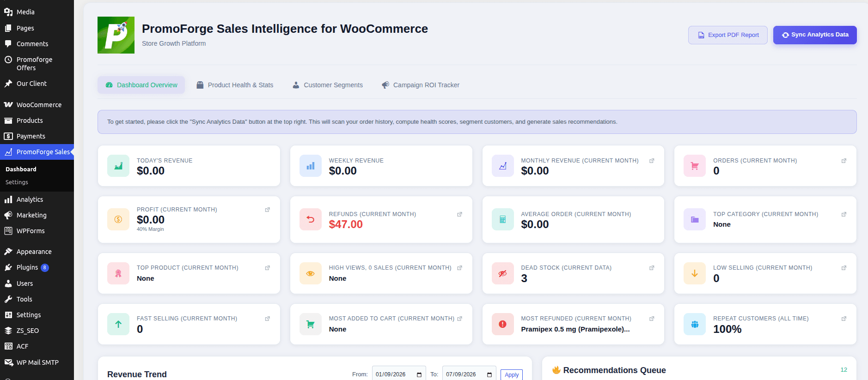Viewport: 868px width, 380px height.
Task: Click the Orders shopping cart icon
Action: coord(695,166)
